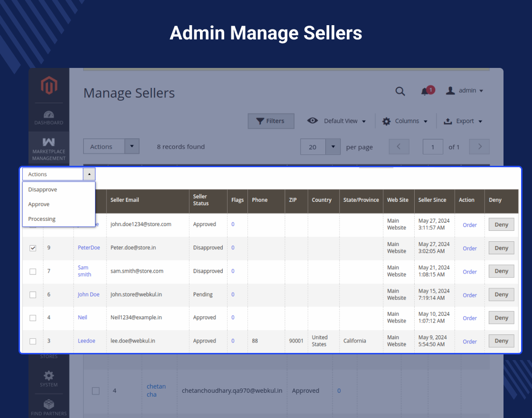Deny seller Neil

501,318
